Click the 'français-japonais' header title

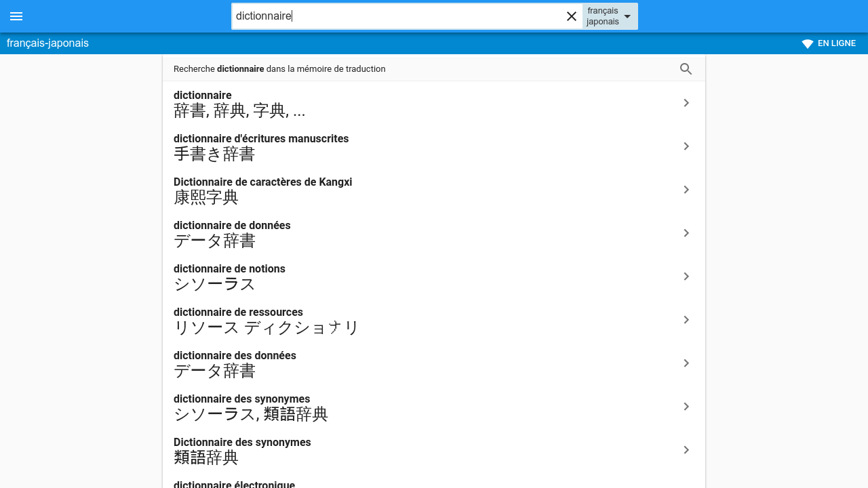pyautogui.click(x=47, y=43)
